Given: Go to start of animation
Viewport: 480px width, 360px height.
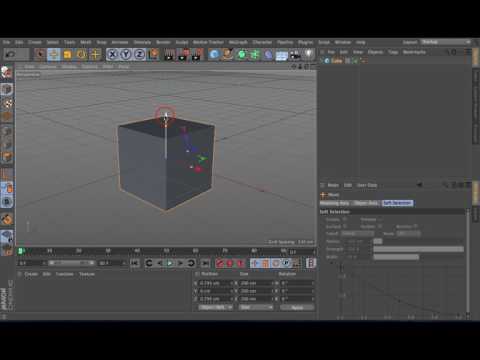Looking at the screenshot, I should (134, 263).
